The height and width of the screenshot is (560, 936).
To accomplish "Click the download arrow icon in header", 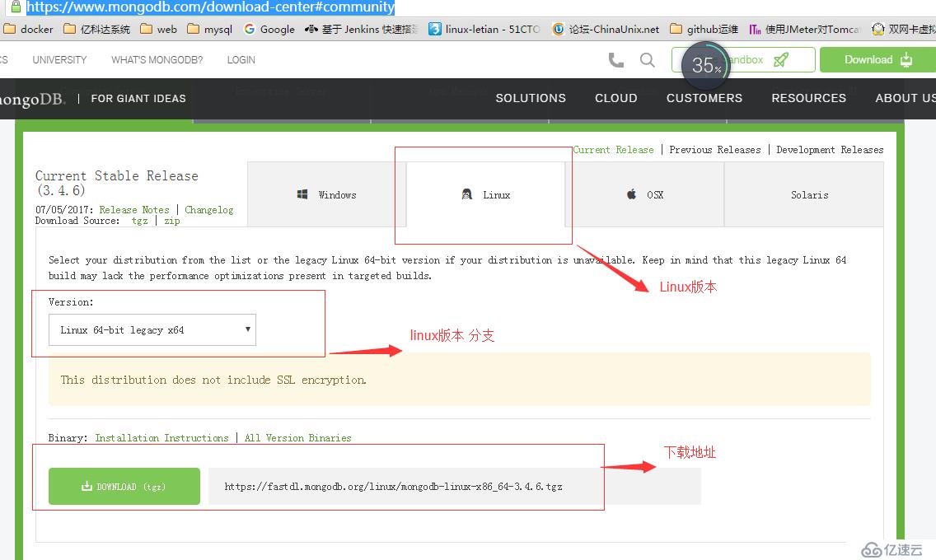I will 906,59.
